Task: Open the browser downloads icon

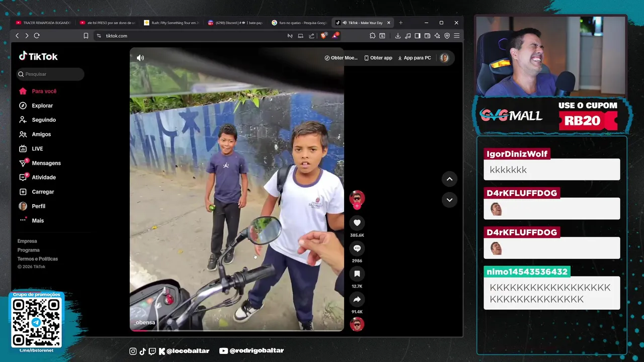Action: pos(397,36)
